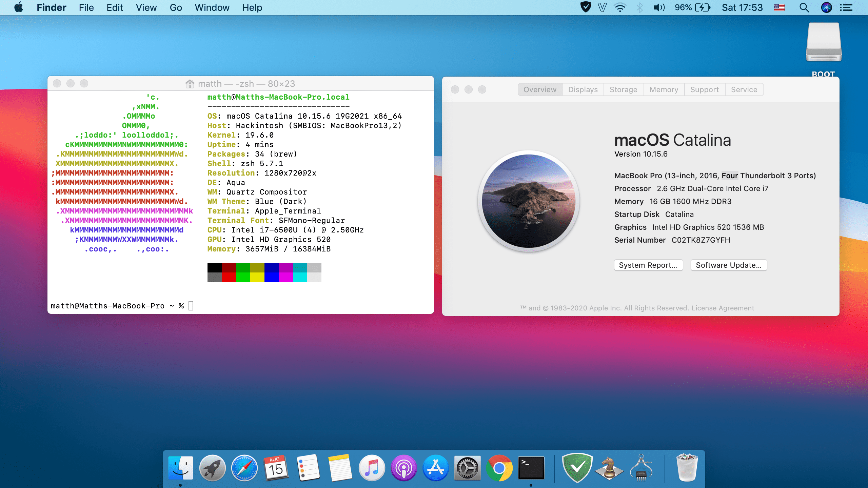Open the Podcasts app icon

403,468
